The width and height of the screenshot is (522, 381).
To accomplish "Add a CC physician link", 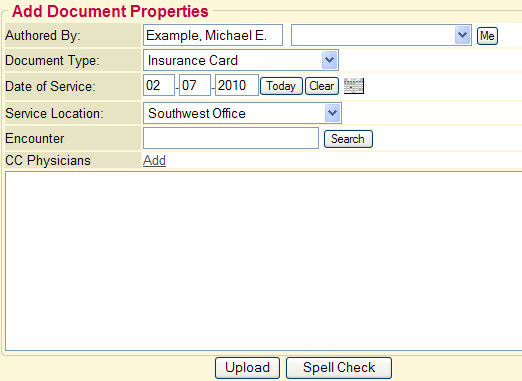I will pos(154,160).
